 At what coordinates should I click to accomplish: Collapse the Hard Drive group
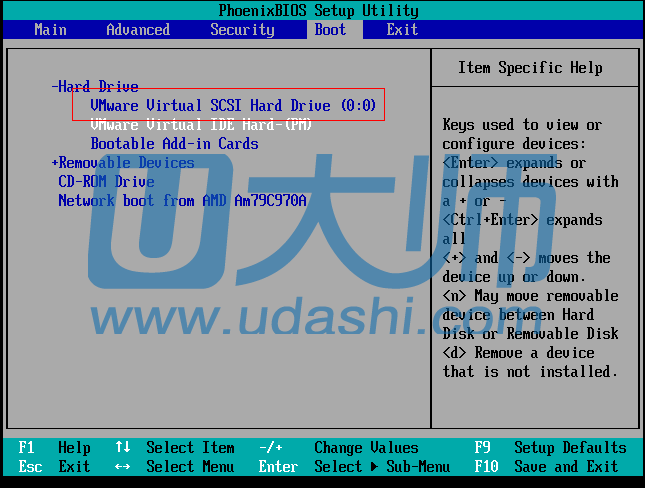point(95,87)
